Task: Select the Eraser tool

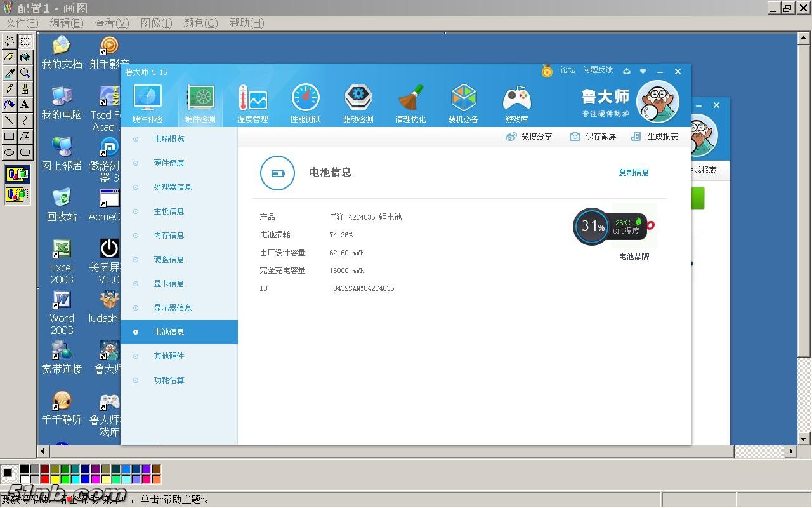Action: (x=10, y=58)
